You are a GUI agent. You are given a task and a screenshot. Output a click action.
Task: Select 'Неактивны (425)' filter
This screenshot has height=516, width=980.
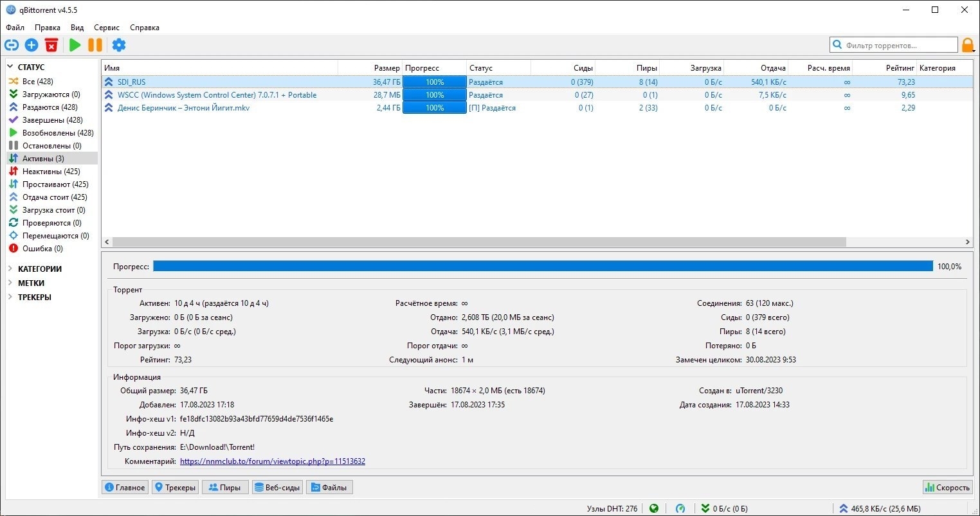pyautogui.click(x=51, y=172)
